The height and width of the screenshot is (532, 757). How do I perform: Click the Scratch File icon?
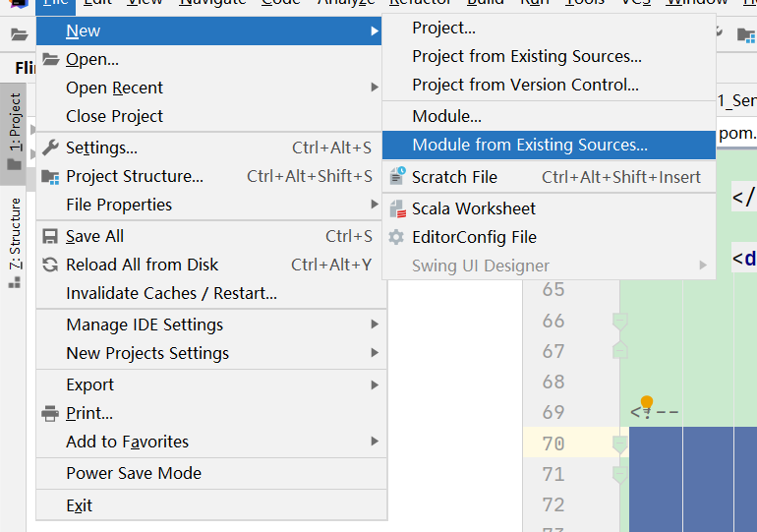coord(396,177)
